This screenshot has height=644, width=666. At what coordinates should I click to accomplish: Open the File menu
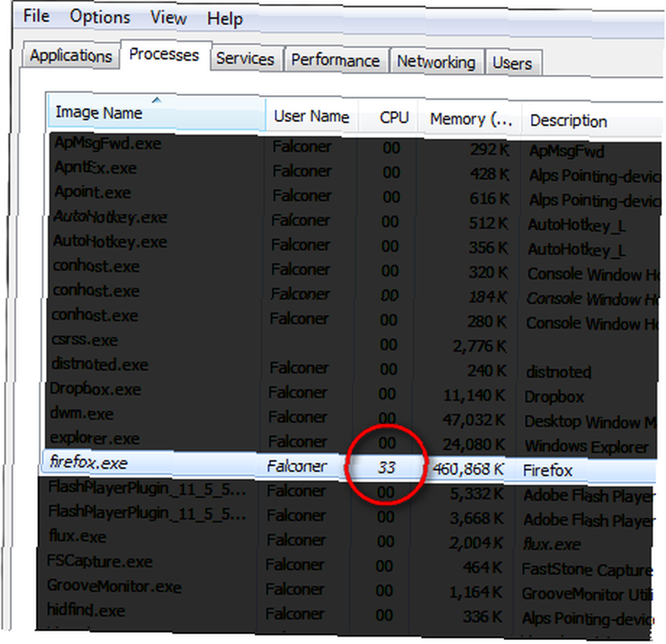[36, 16]
